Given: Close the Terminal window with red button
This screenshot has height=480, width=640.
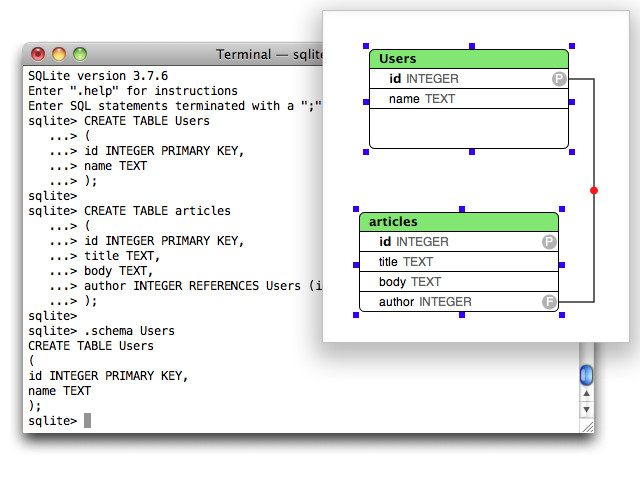Looking at the screenshot, I should 38,54.
